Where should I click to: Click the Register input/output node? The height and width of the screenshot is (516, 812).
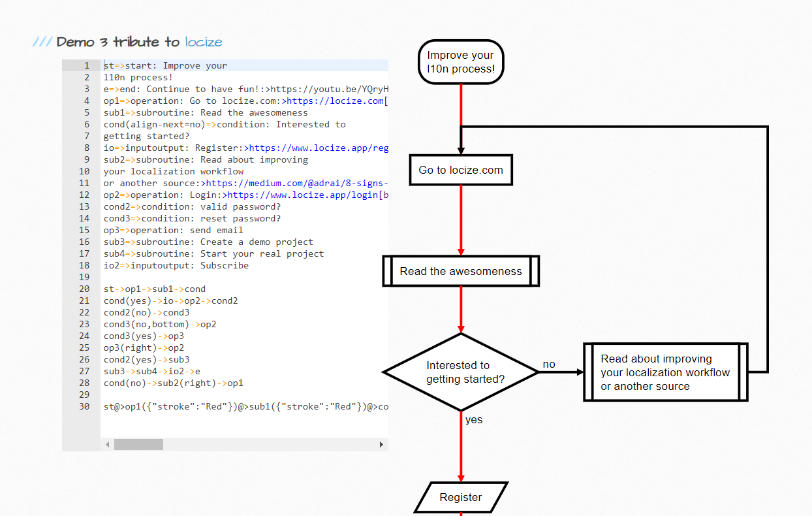coord(461,497)
